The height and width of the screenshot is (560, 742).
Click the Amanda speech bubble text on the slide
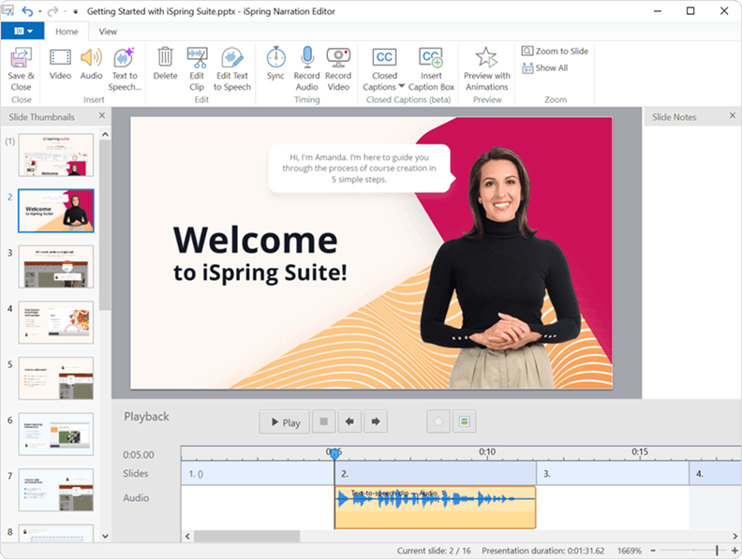(x=359, y=169)
